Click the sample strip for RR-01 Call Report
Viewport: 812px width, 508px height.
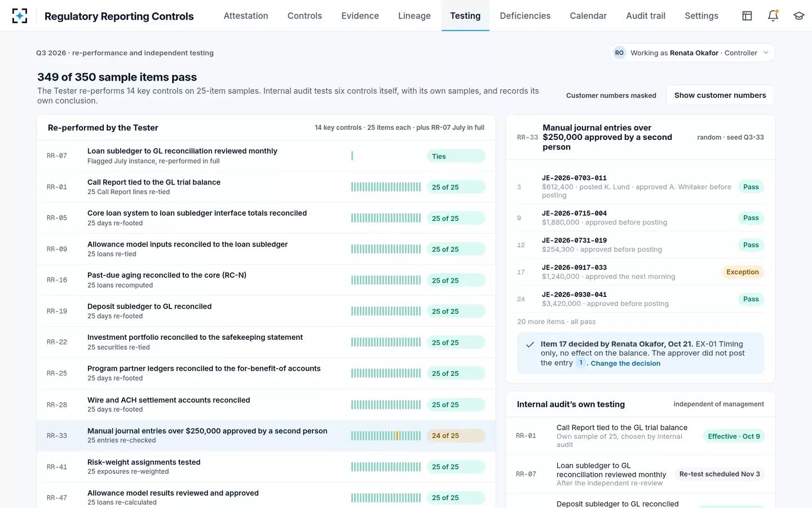tap(386, 187)
